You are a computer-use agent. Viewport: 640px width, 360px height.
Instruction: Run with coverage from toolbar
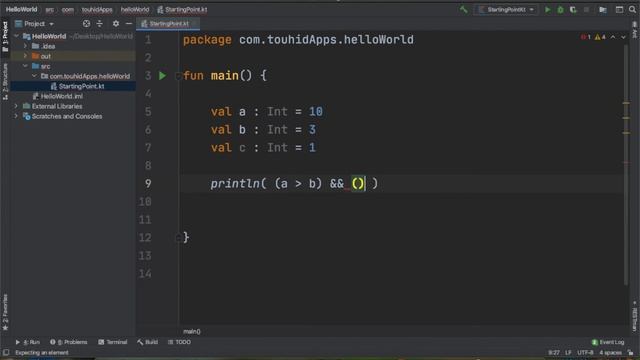pyautogui.click(x=573, y=9)
